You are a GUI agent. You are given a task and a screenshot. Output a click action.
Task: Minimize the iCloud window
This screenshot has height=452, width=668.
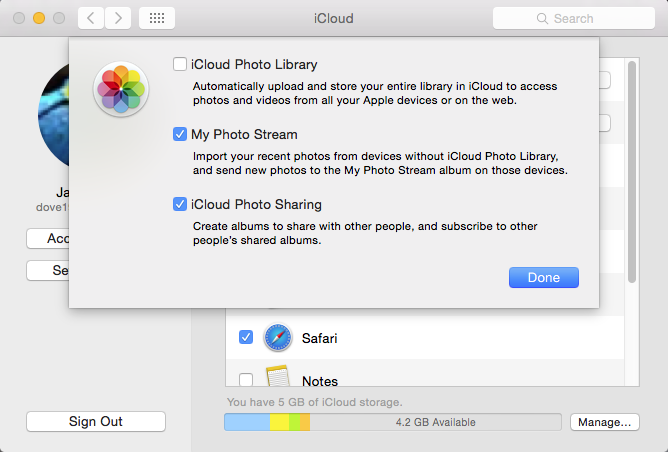39,18
